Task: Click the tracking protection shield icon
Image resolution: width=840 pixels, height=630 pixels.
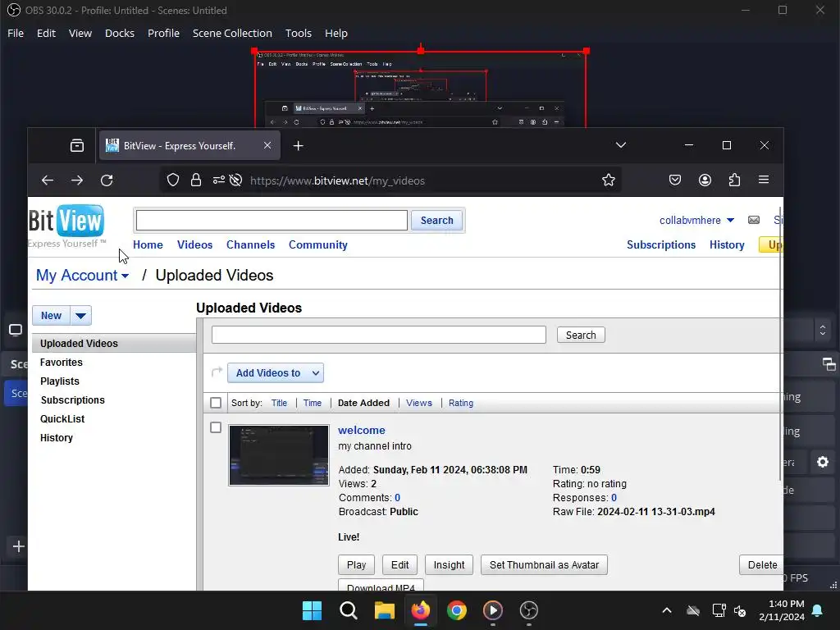Action: point(172,180)
